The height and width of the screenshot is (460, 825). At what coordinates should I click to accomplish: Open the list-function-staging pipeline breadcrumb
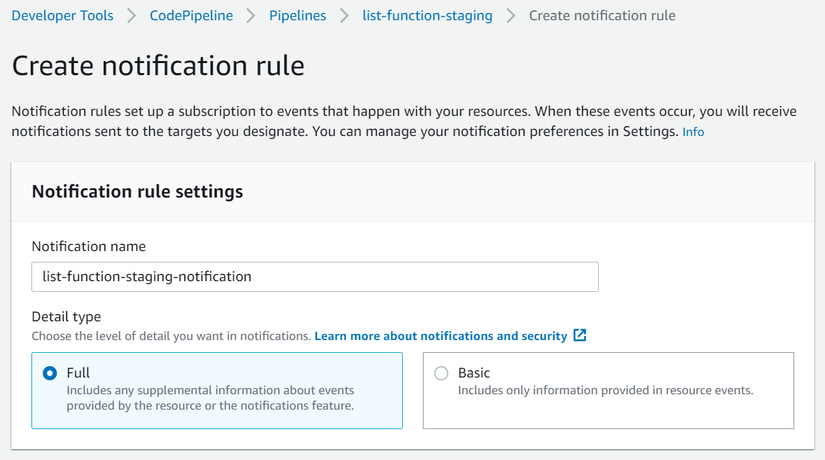(427, 16)
